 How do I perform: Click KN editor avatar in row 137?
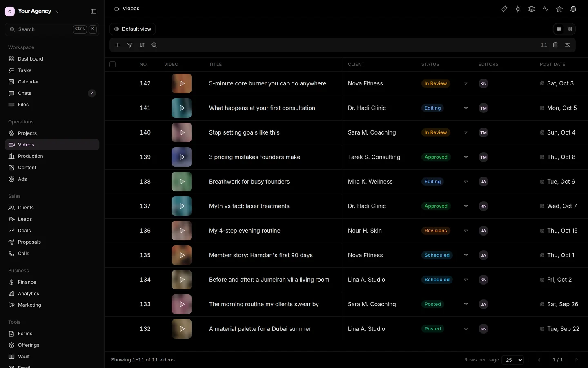point(483,206)
